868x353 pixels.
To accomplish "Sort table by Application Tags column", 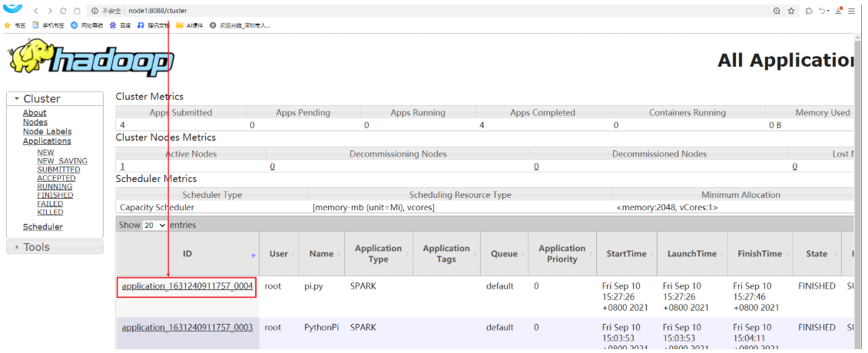I will [x=446, y=253].
